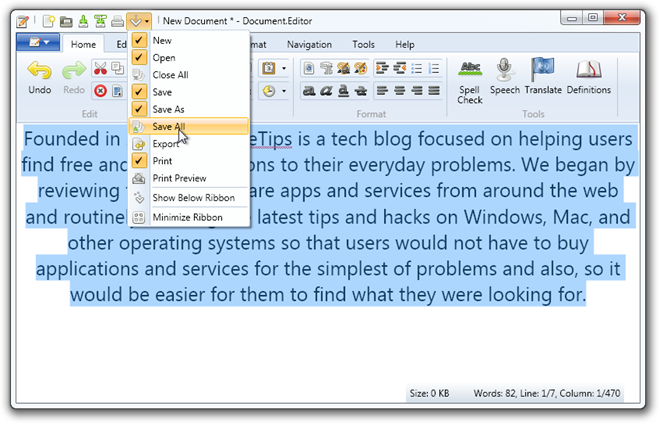Image resolution: width=660 pixels, height=424 pixels.
Task: Click the first paint palette color icon
Action: pos(343,68)
